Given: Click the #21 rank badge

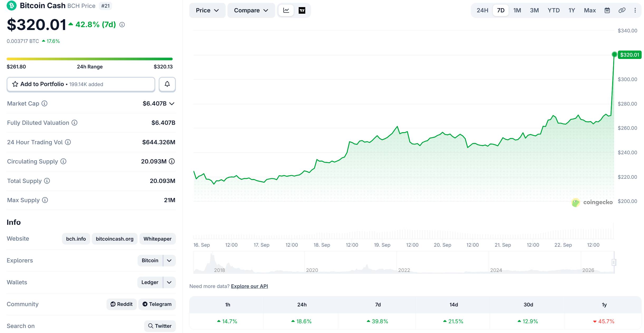Looking at the screenshot, I should pos(105,6).
